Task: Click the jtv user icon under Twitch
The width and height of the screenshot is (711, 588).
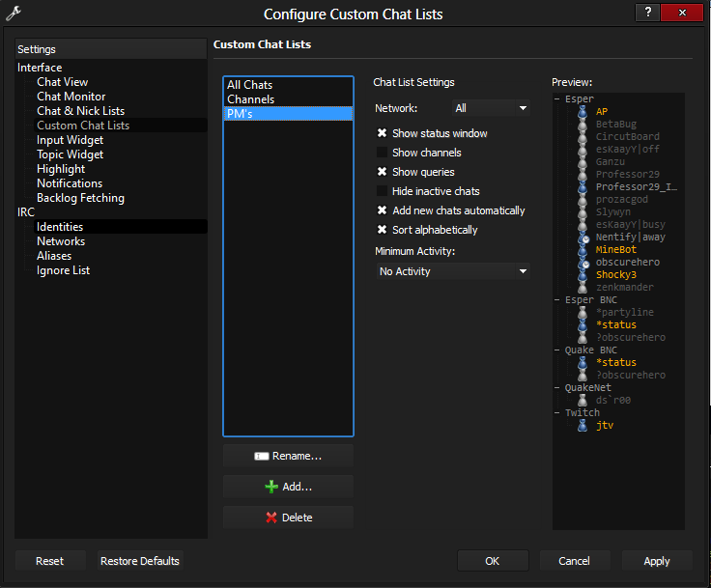Action: pyautogui.click(x=583, y=425)
